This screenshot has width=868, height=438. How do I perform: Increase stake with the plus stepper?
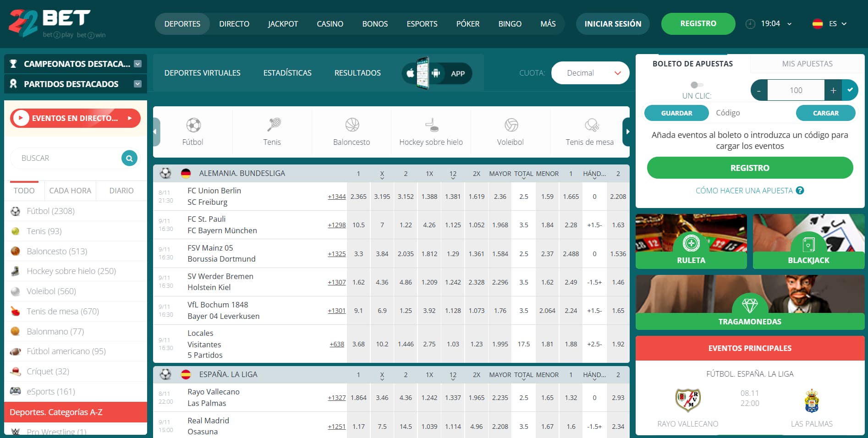click(x=833, y=90)
